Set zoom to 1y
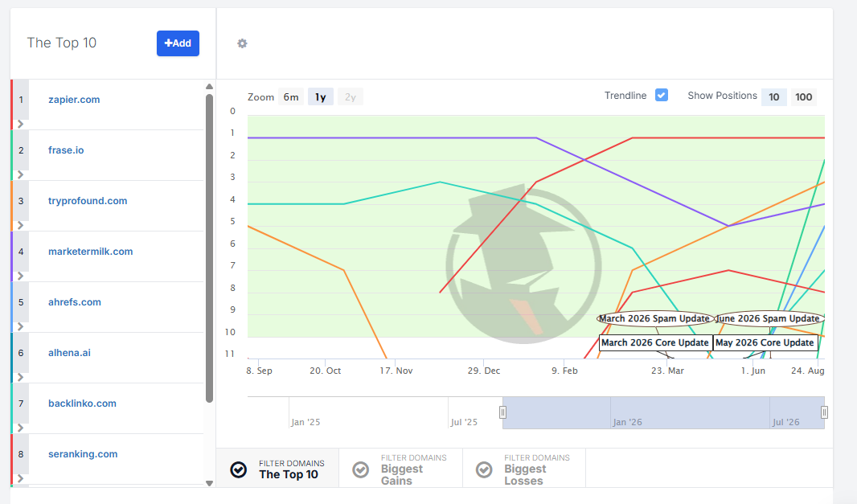857x504 pixels. point(320,96)
